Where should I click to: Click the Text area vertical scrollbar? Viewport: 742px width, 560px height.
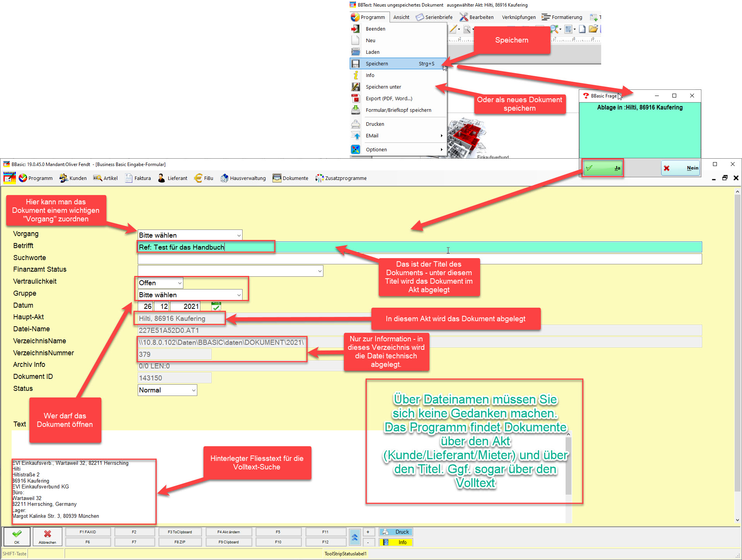pos(568,477)
